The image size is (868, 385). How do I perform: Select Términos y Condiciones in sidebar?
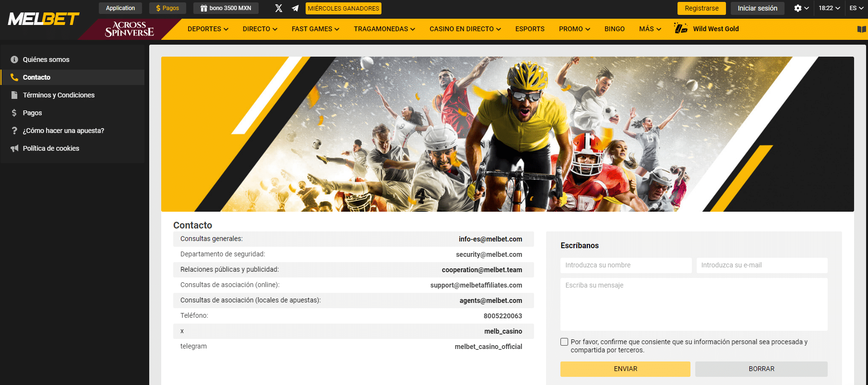(59, 95)
